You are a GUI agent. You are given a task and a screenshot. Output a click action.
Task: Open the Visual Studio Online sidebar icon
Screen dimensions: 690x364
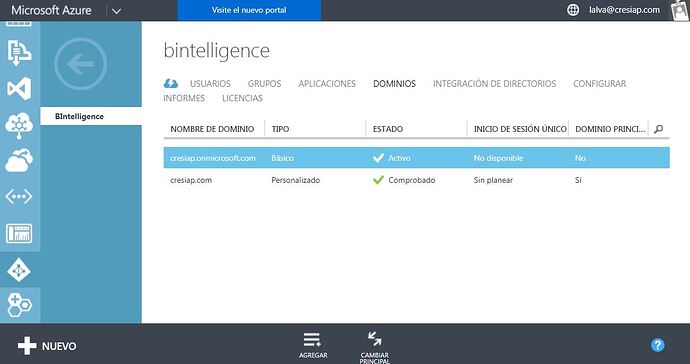(19, 88)
